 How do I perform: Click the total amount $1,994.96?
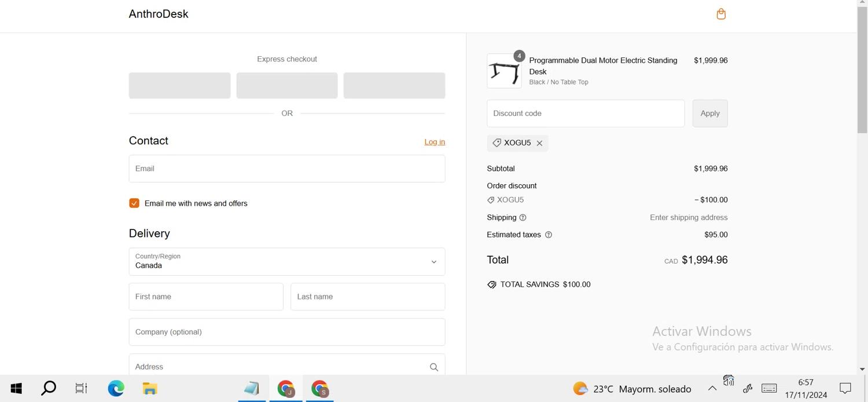click(x=704, y=260)
